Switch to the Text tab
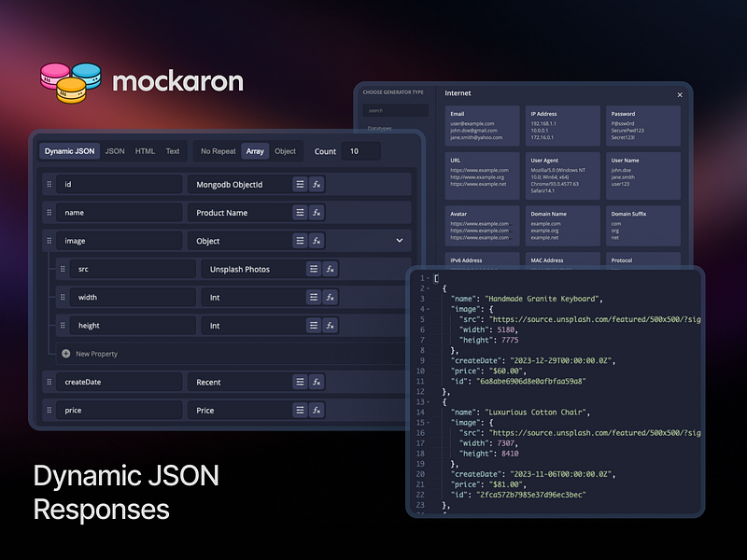This screenshot has width=747, height=560. (x=173, y=151)
